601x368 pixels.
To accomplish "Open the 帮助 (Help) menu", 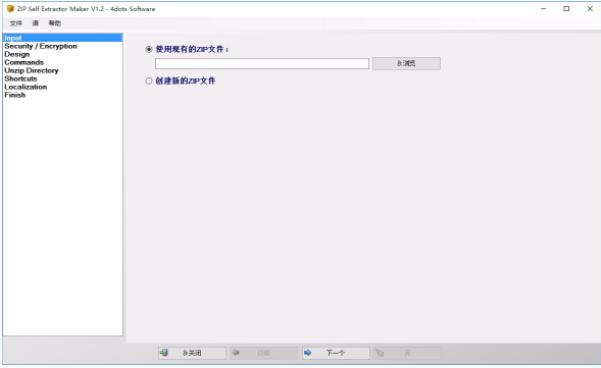I will click(x=55, y=23).
